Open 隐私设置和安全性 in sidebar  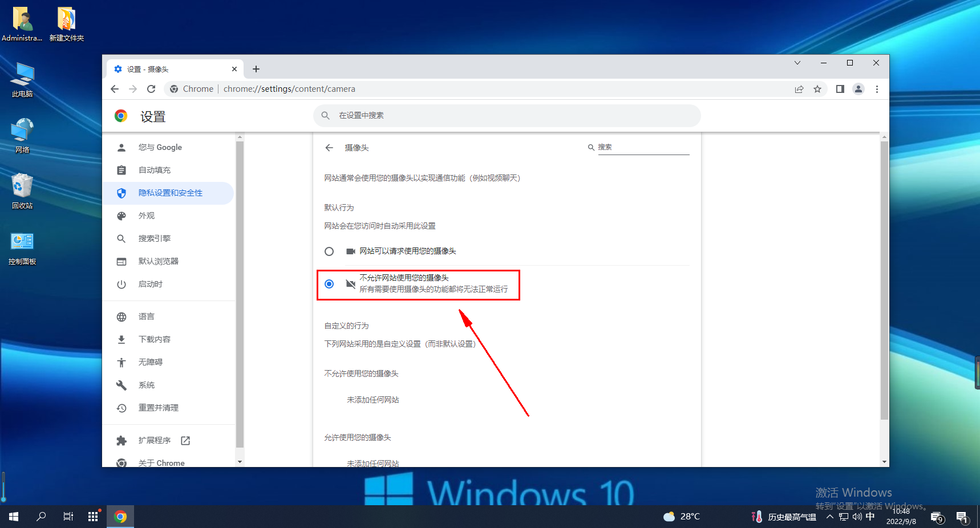point(170,193)
